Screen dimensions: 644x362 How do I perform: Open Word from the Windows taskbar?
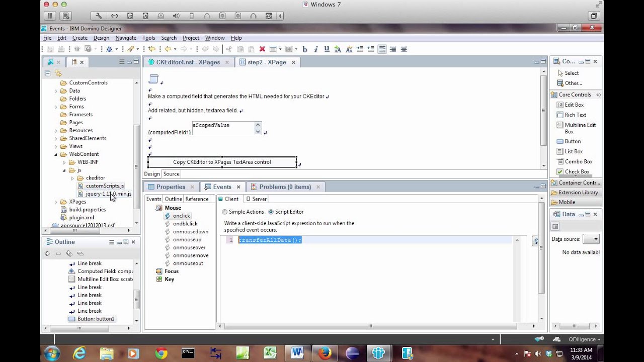297,353
